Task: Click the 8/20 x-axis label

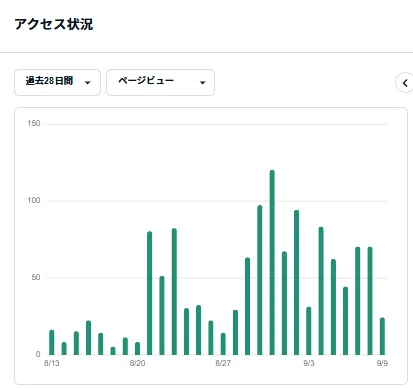Action: (x=137, y=363)
